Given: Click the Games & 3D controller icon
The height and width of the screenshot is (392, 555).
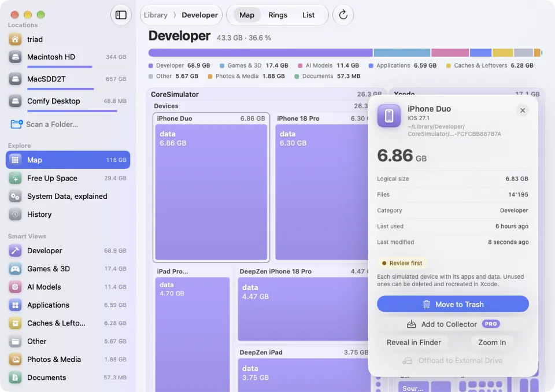Looking at the screenshot, I should tap(15, 269).
